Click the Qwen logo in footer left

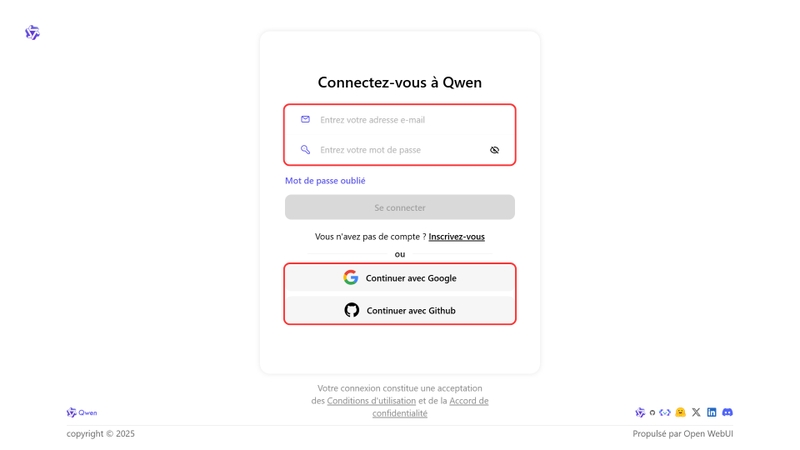[x=82, y=412]
